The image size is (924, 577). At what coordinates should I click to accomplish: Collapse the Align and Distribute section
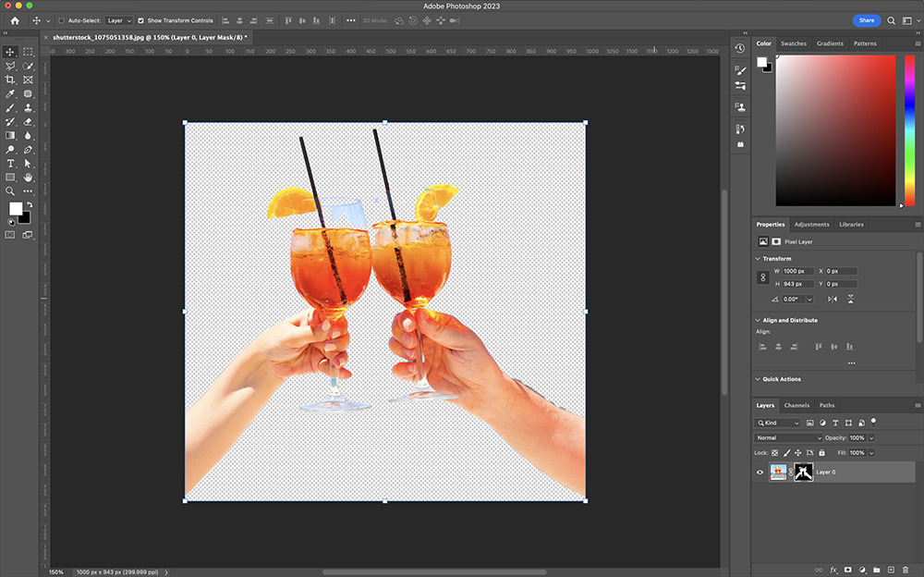759,320
